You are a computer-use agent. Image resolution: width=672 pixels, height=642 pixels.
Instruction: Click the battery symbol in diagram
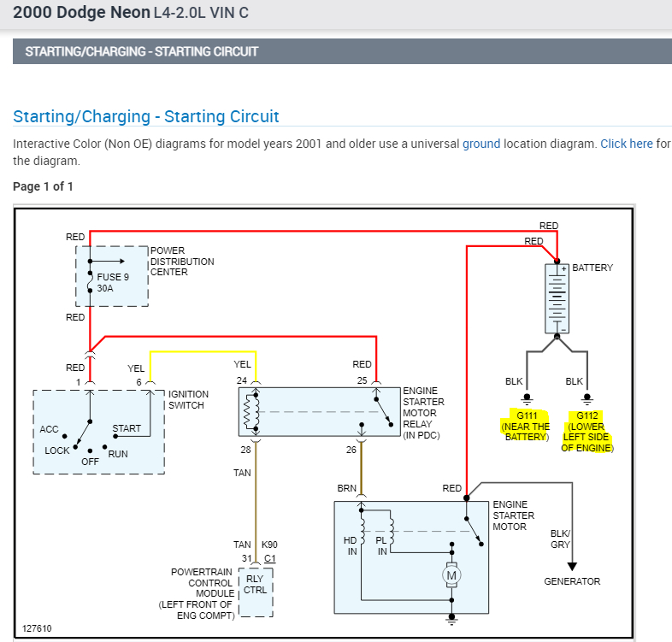click(x=557, y=298)
